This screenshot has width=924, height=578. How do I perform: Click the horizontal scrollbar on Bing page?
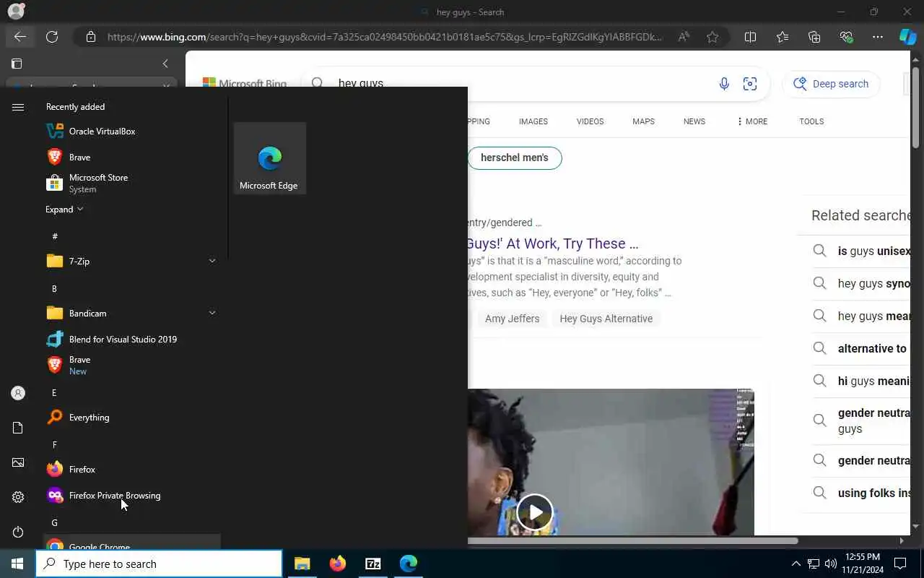tap(632, 540)
